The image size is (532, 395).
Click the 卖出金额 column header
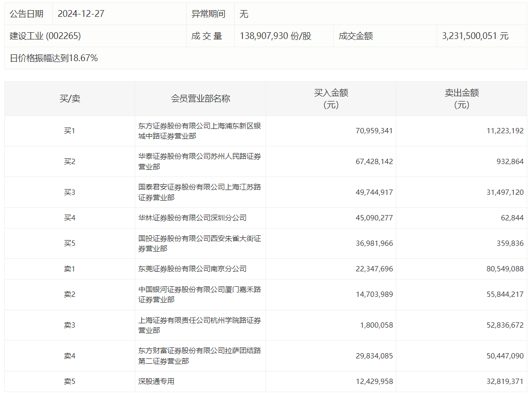pos(461,99)
